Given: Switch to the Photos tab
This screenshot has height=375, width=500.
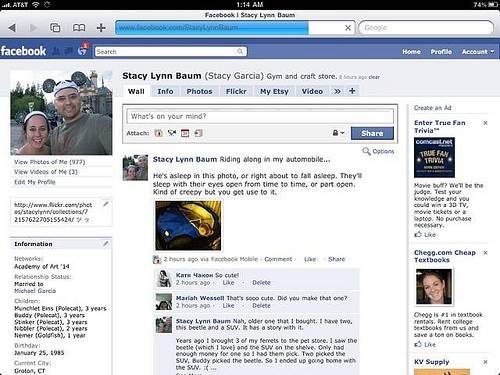Looking at the screenshot, I should 199,91.
